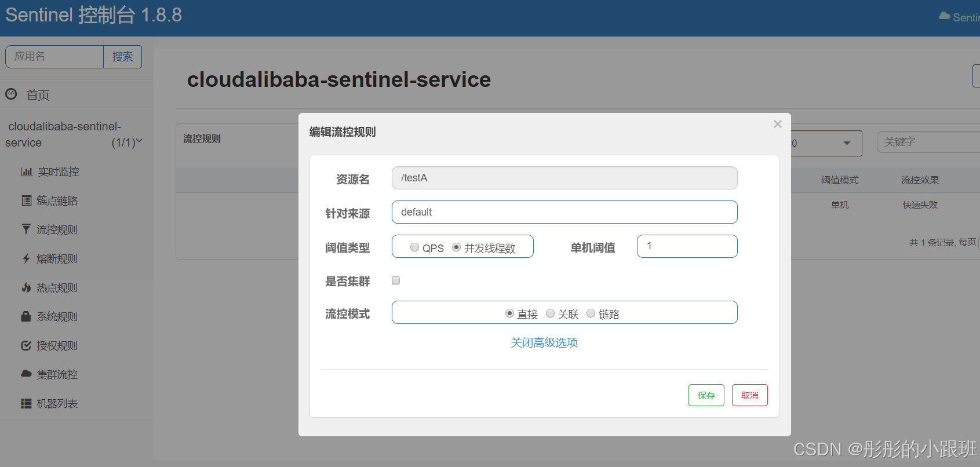Click the dashboard icon beside 首页
Image resolution: width=980 pixels, height=467 pixels.
coord(11,94)
